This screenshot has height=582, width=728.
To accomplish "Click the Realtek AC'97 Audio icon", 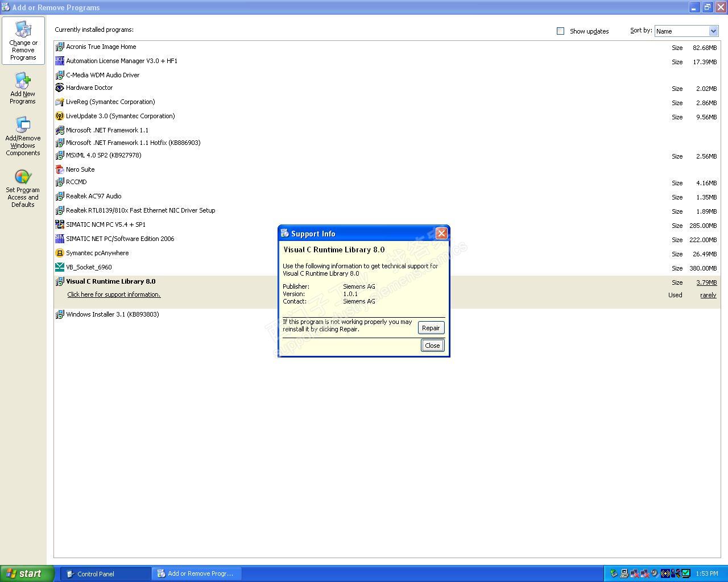I will [x=60, y=196].
